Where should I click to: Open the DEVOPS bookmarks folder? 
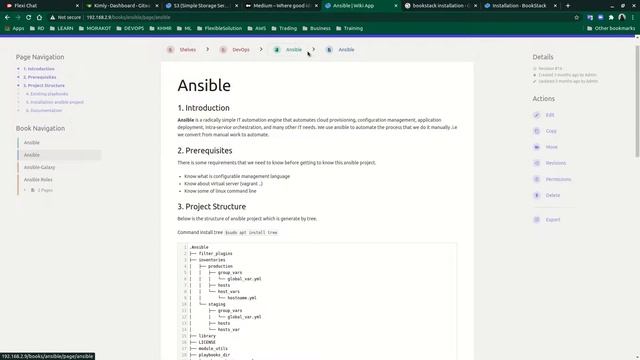click(130, 29)
